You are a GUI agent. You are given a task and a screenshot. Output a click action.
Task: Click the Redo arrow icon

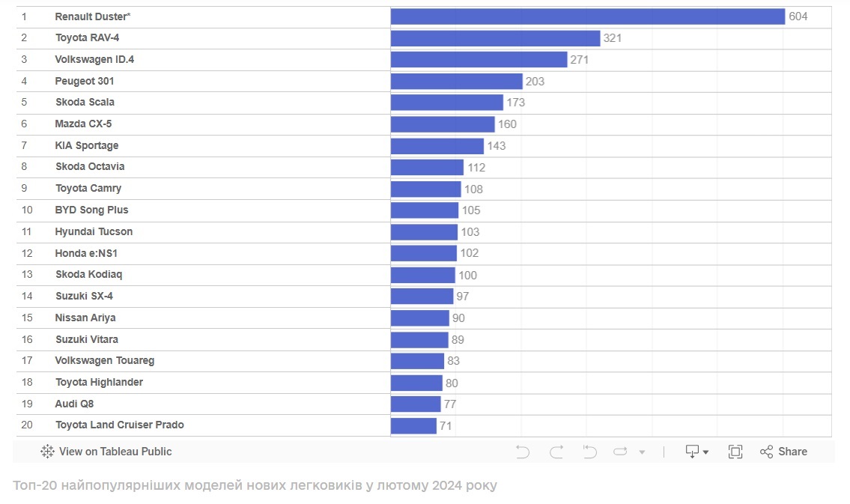coord(556,452)
